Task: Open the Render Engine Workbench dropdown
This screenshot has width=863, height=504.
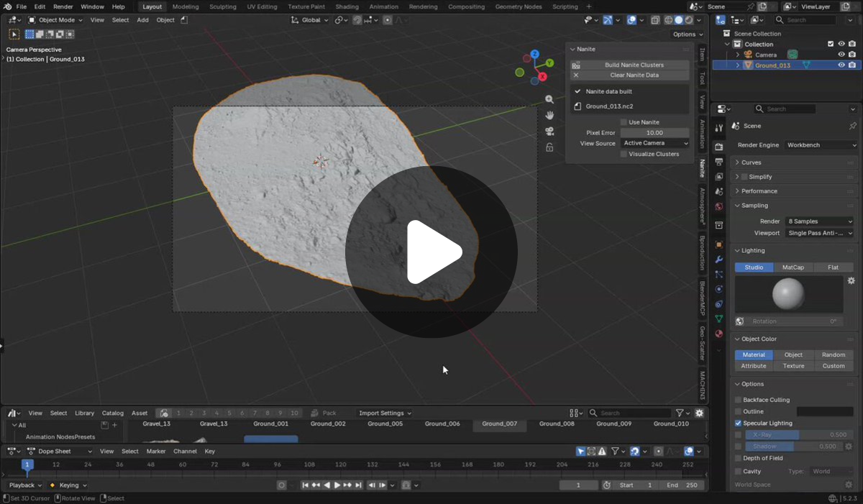Action: (x=821, y=145)
